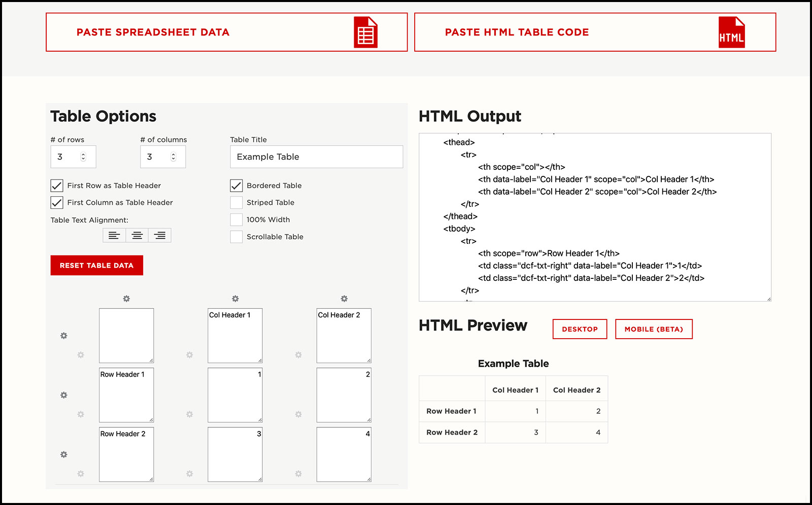Adjust the number of rows stepper
Image resolution: width=812 pixels, height=505 pixels.
pyautogui.click(x=83, y=157)
